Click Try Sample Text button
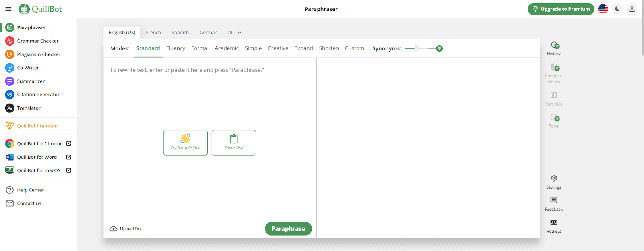Viewport: 644px width, 251px height. click(x=186, y=143)
